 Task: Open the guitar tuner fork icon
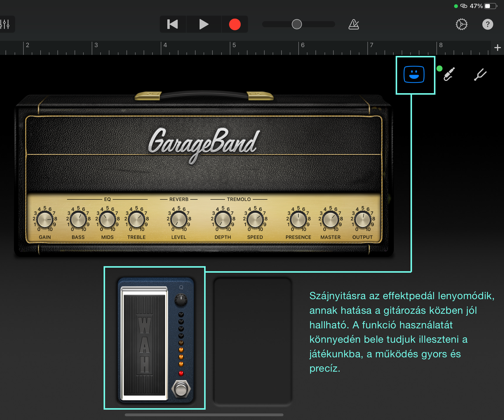pyautogui.click(x=480, y=75)
